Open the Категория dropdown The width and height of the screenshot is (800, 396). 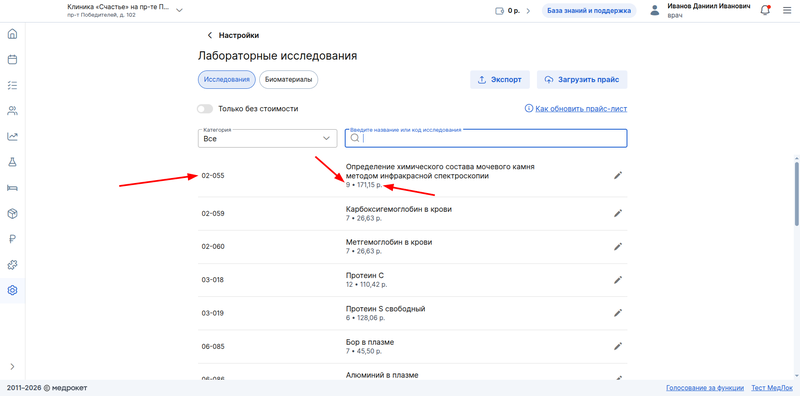pos(267,138)
